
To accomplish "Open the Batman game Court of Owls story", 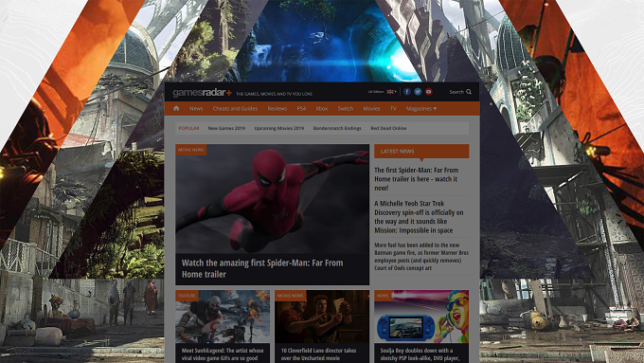I will (x=421, y=256).
